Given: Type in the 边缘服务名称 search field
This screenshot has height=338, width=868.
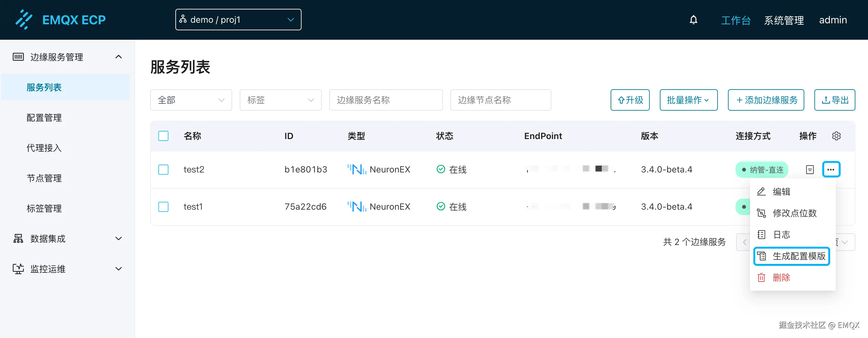Looking at the screenshot, I should click(x=386, y=100).
